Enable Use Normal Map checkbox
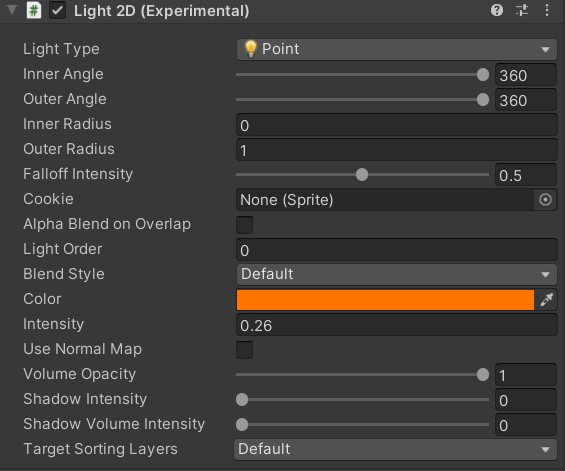 pyautogui.click(x=244, y=350)
